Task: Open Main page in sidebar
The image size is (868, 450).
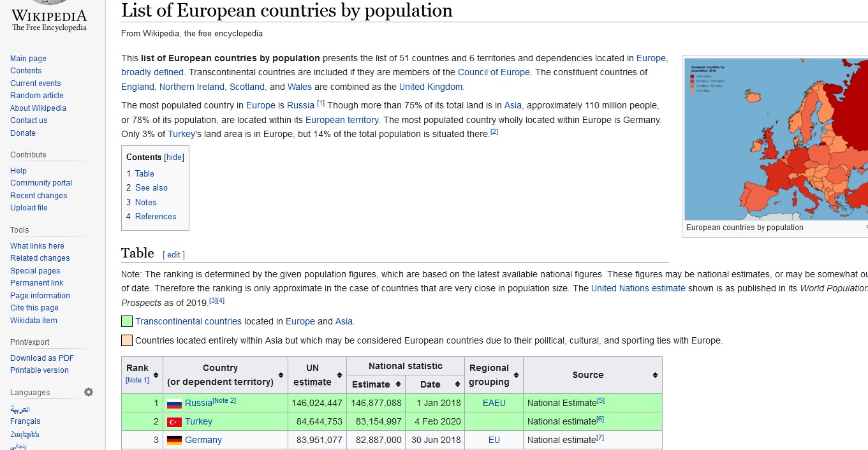Action: pyautogui.click(x=28, y=59)
